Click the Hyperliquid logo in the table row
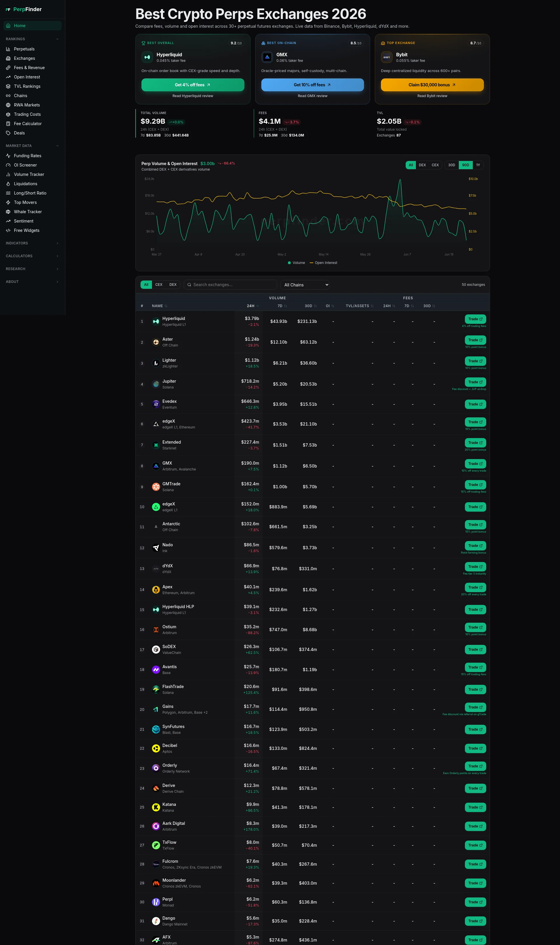 (x=156, y=321)
